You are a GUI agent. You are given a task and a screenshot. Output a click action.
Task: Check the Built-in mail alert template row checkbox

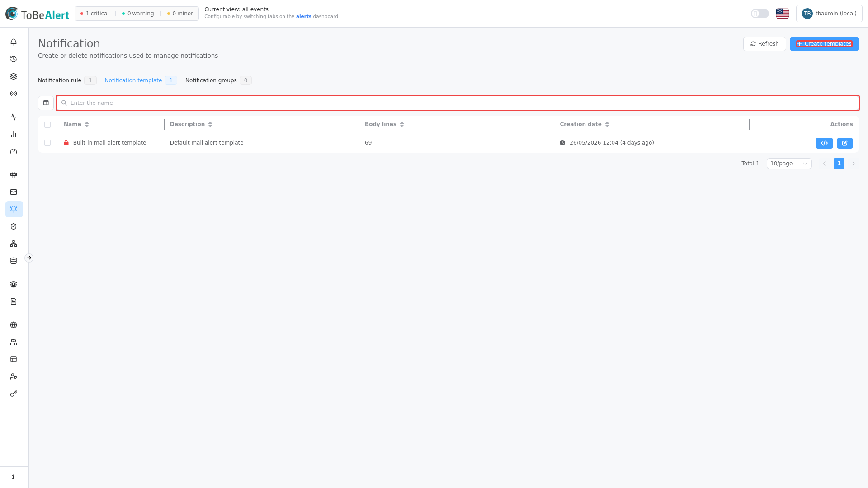tap(47, 143)
